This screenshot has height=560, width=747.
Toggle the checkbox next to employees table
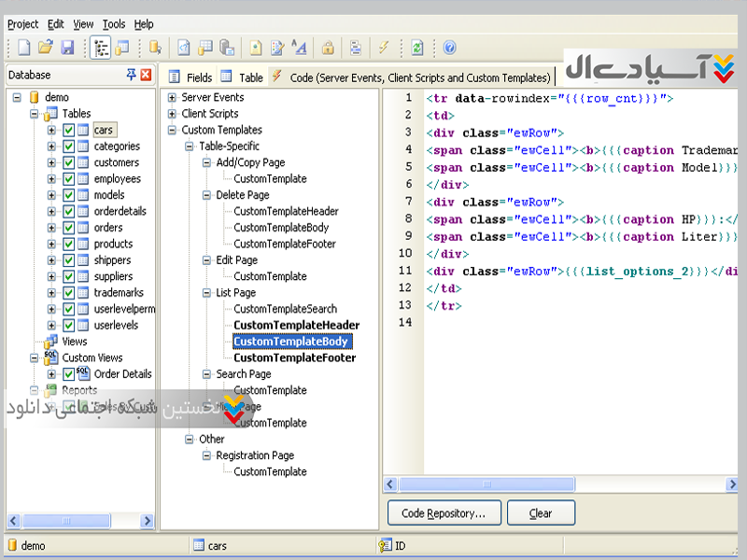tap(68, 178)
